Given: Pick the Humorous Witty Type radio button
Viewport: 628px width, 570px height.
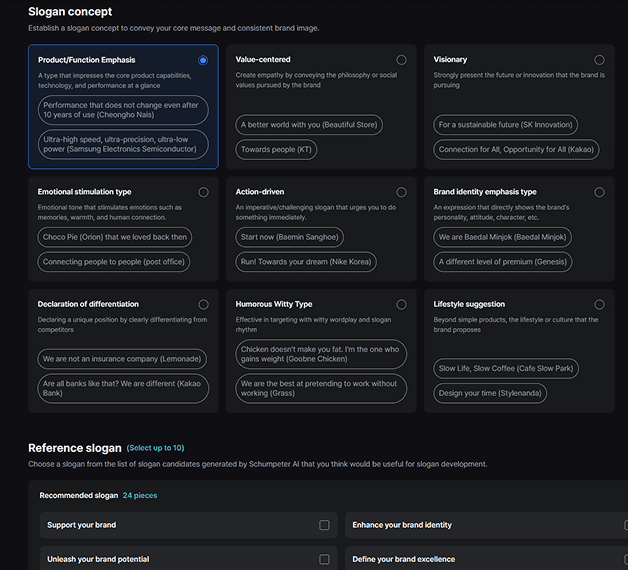Looking at the screenshot, I should (401, 304).
